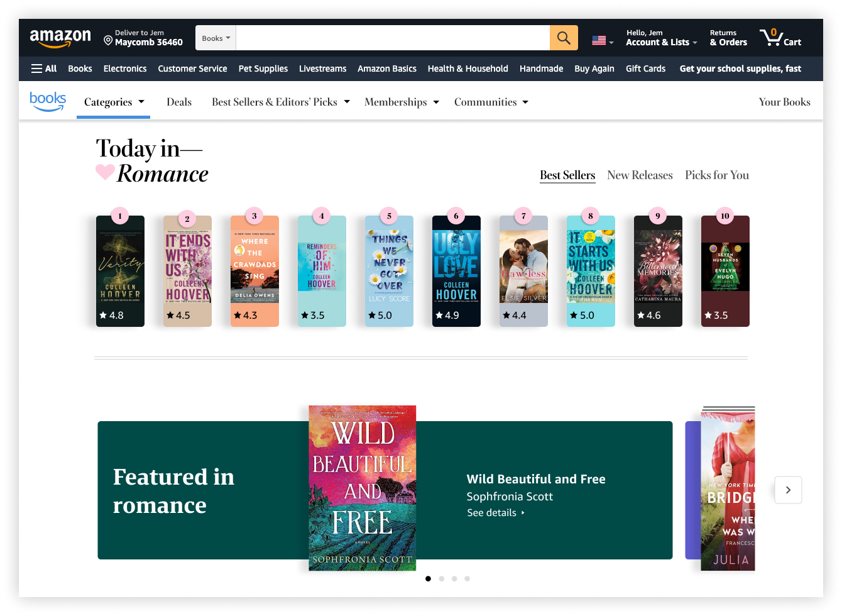Select the third carousel page dot

454,579
